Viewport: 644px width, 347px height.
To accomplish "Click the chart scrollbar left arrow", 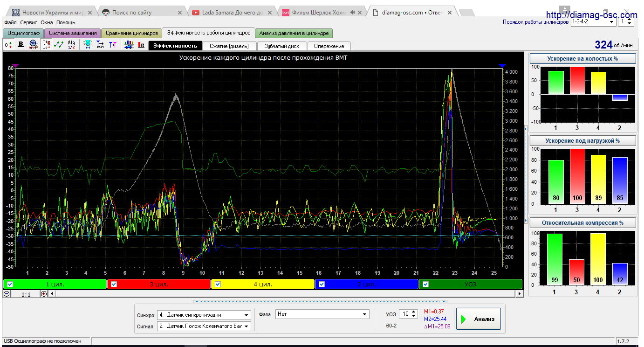I will (x=52, y=294).
